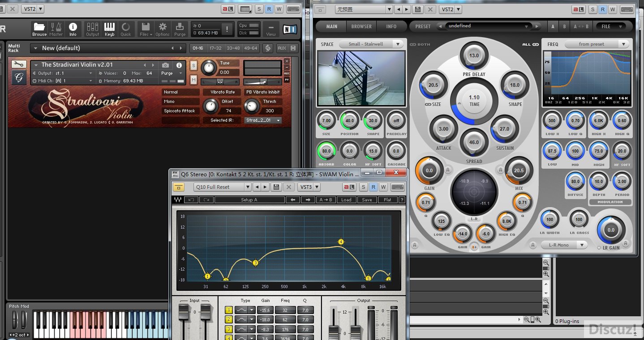
Task: Open the FREQ from preset dropdown
Action: (x=597, y=44)
